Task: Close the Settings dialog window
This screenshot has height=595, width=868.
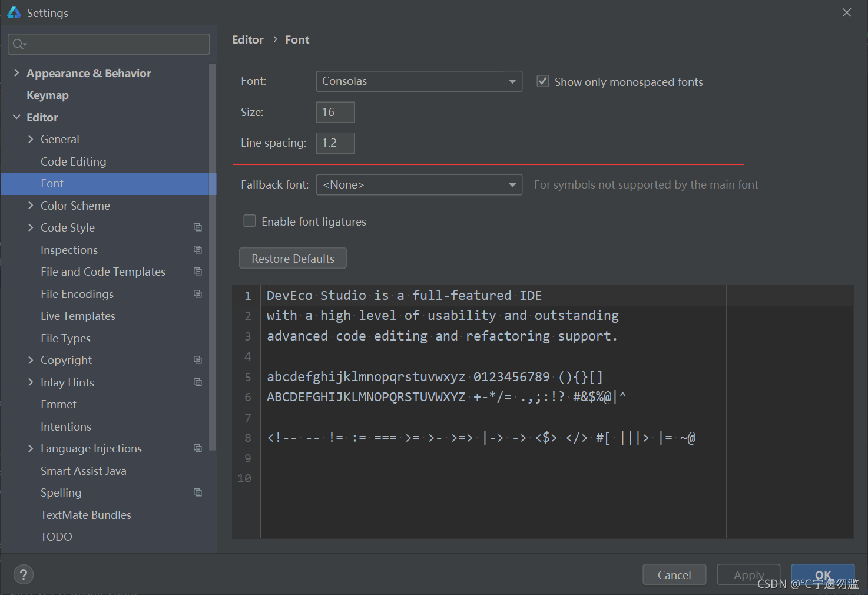Action: [847, 12]
